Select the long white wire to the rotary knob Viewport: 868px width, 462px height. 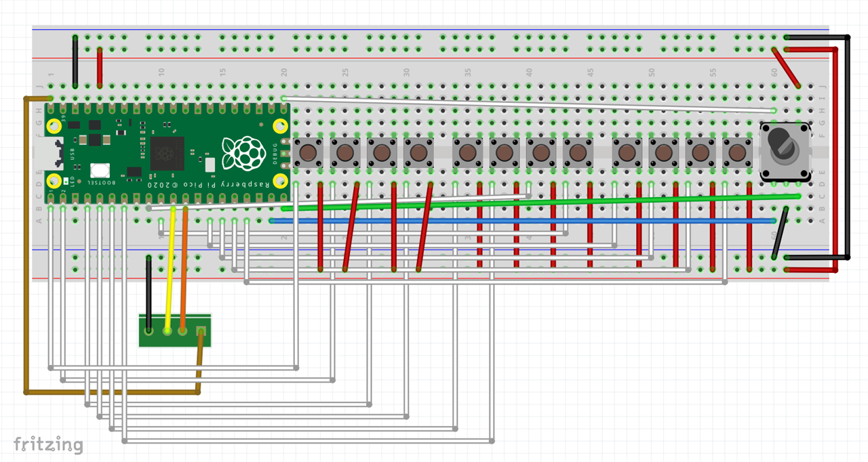coord(529,104)
